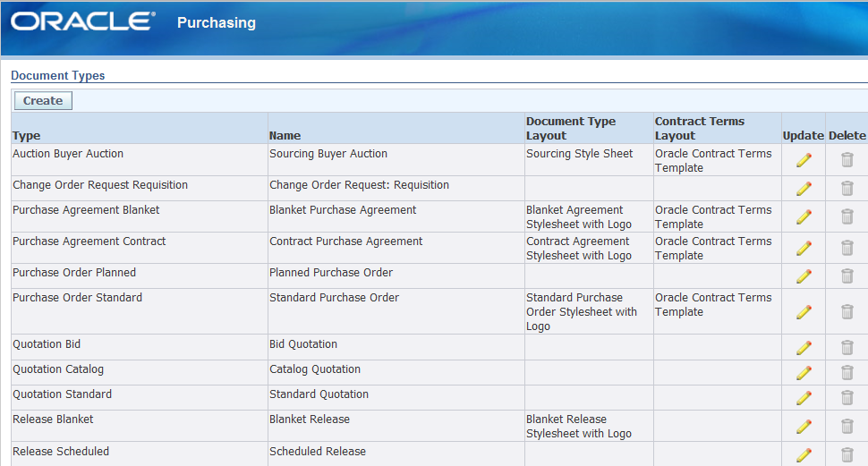Update the Quotation Catalog document type
The height and width of the screenshot is (466, 868).
click(804, 373)
